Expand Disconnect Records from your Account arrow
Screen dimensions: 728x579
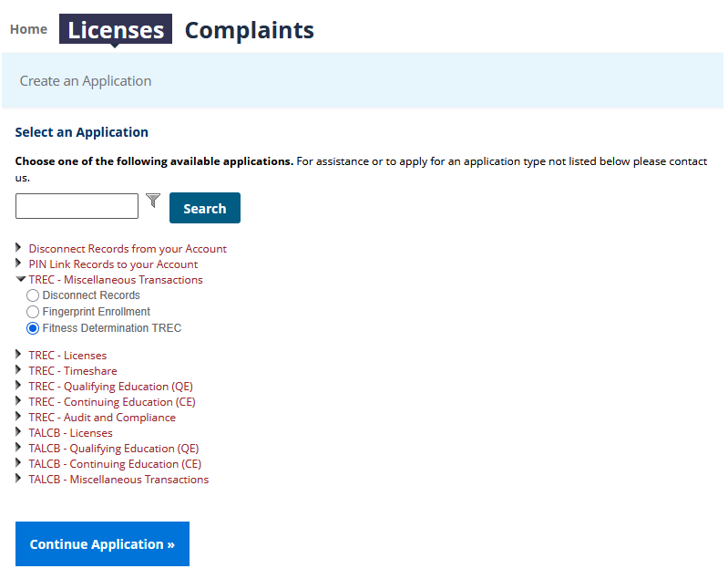[x=19, y=248]
